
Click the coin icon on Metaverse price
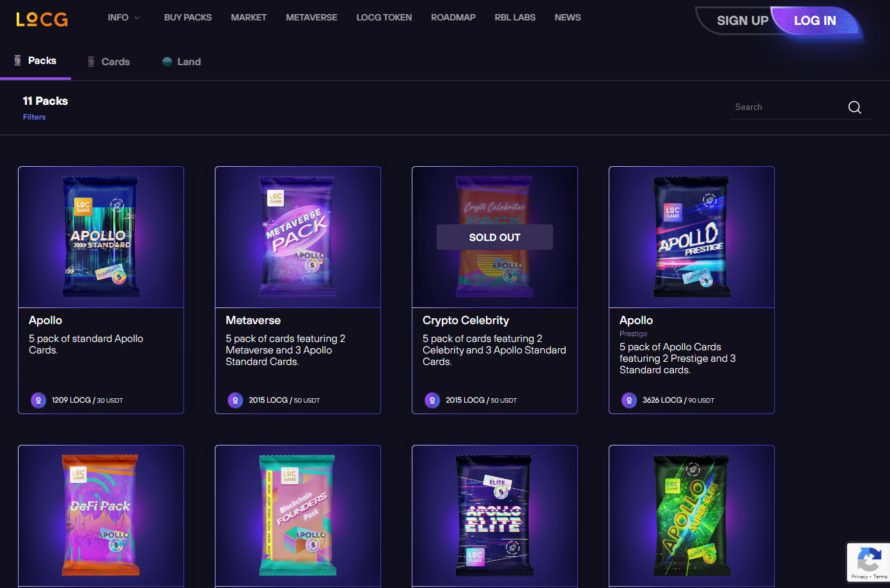coord(235,400)
